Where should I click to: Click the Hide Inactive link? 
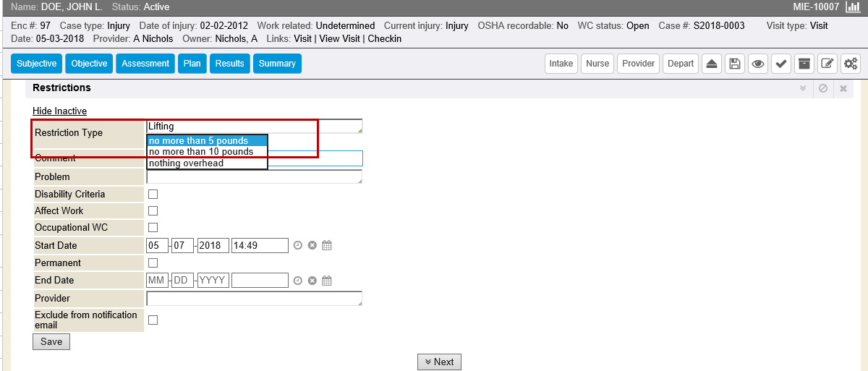(59, 111)
